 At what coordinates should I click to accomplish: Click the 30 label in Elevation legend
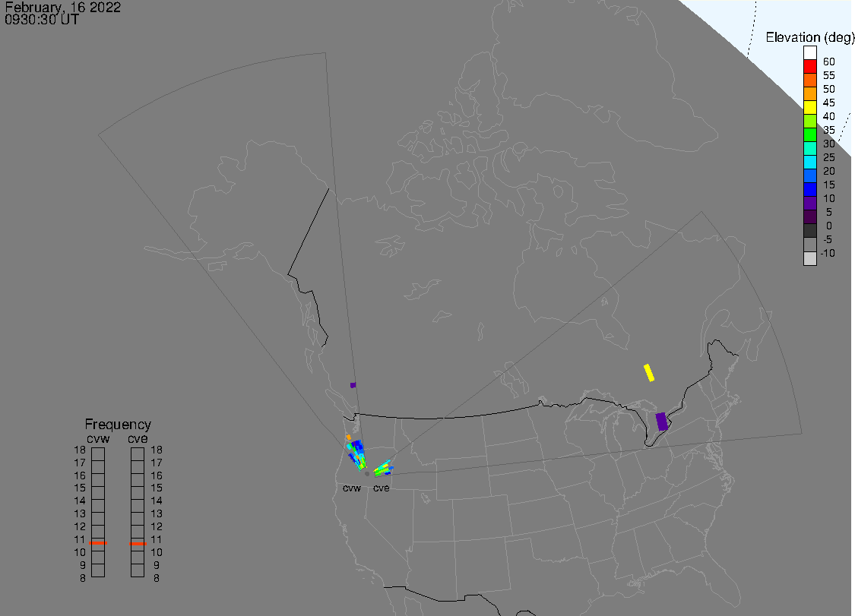[829, 144]
